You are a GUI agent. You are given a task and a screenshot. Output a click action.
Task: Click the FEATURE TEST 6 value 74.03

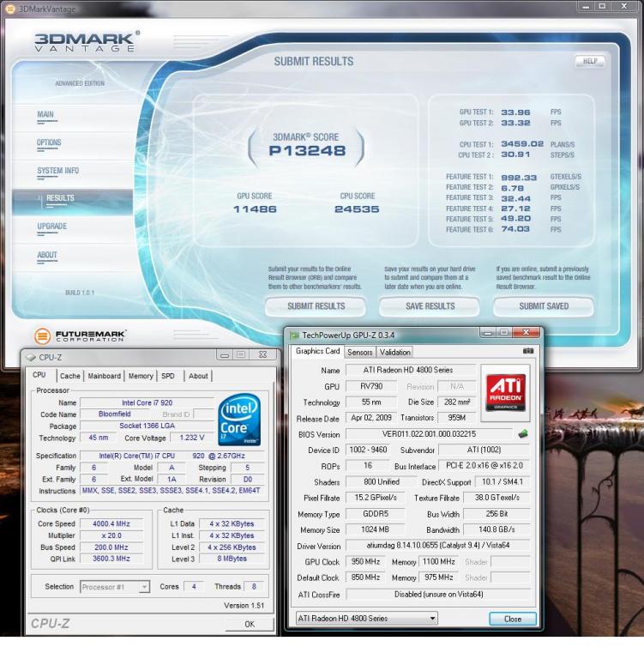(515, 229)
